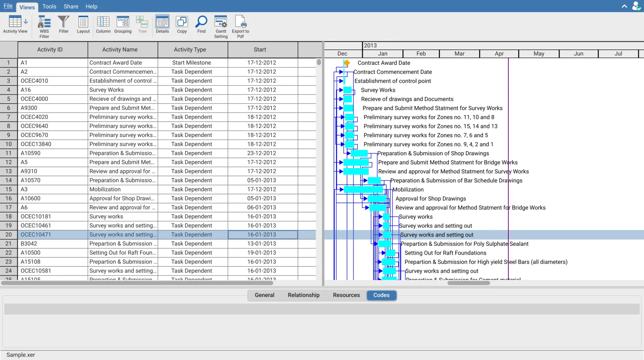Click the Start column header
The width and height of the screenshot is (644, 360).
(263, 50)
